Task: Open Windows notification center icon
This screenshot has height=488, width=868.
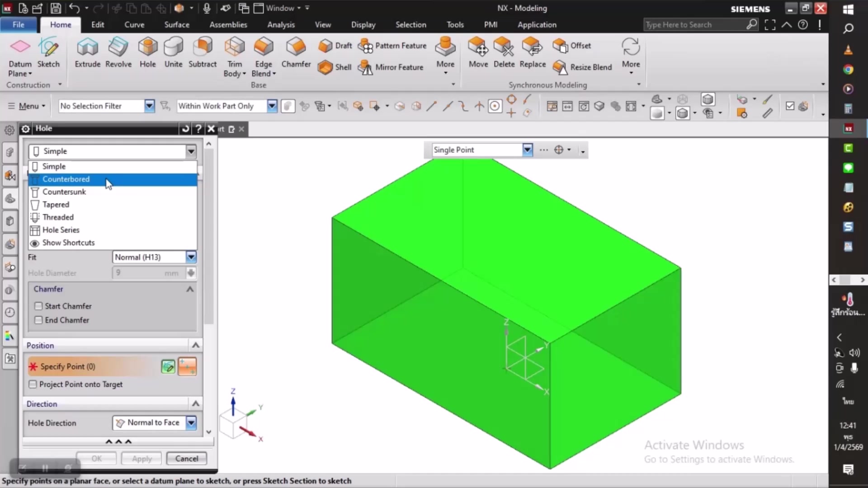Action: (x=848, y=469)
